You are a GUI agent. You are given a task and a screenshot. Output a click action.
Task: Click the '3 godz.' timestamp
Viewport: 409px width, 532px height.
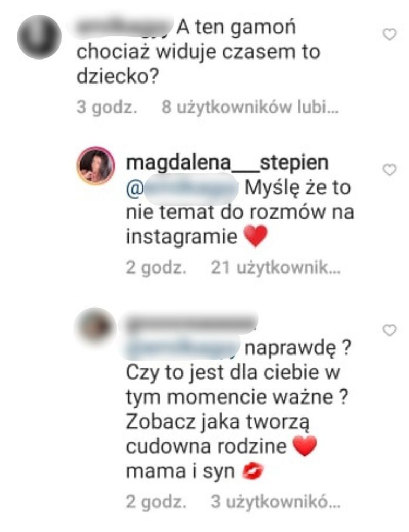(107, 108)
